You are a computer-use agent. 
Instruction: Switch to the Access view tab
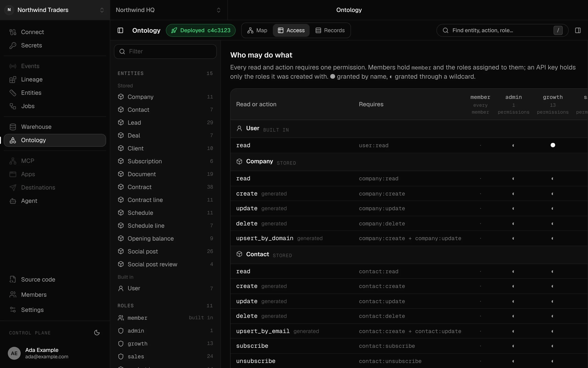click(x=291, y=30)
